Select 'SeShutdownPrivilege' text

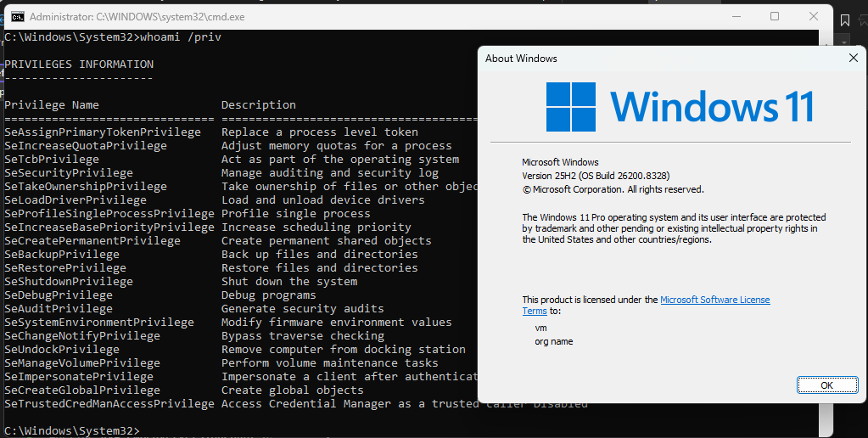coord(69,281)
